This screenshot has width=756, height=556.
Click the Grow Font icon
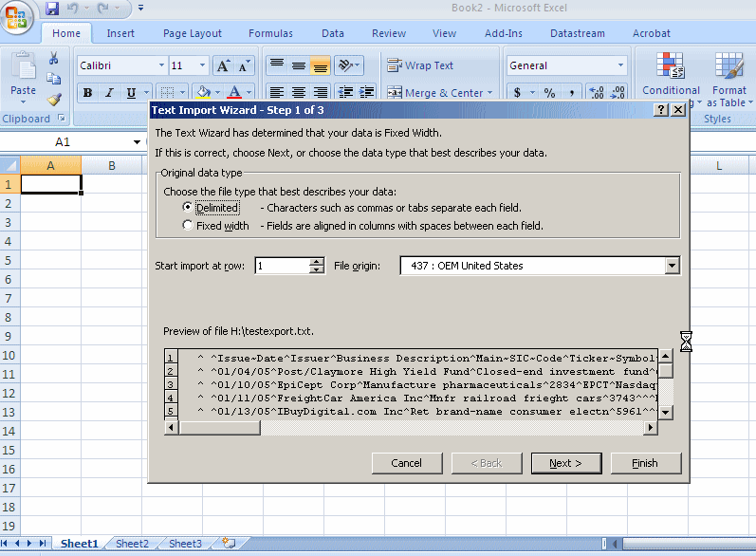pyautogui.click(x=223, y=65)
